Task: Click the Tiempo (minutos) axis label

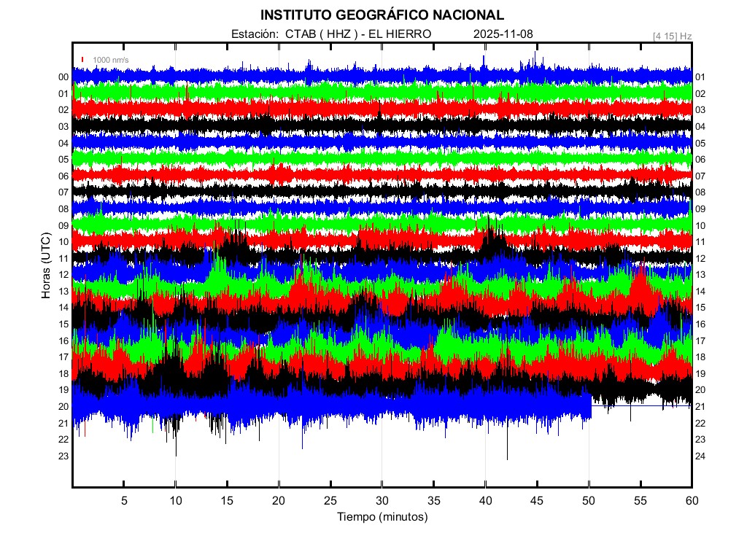Action: click(x=382, y=517)
